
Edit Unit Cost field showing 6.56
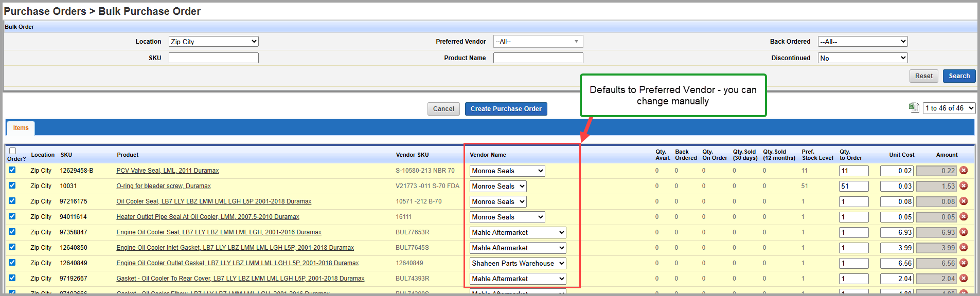(897, 263)
